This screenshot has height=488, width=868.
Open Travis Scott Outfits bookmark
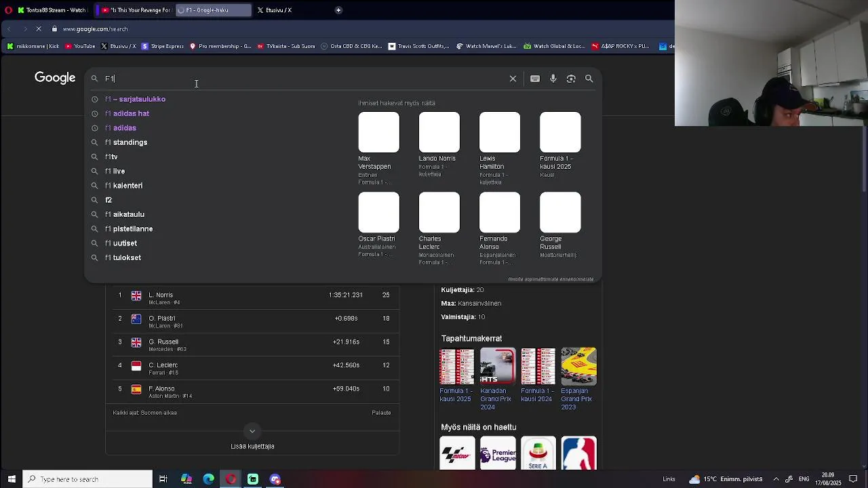(x=418, y=46)
